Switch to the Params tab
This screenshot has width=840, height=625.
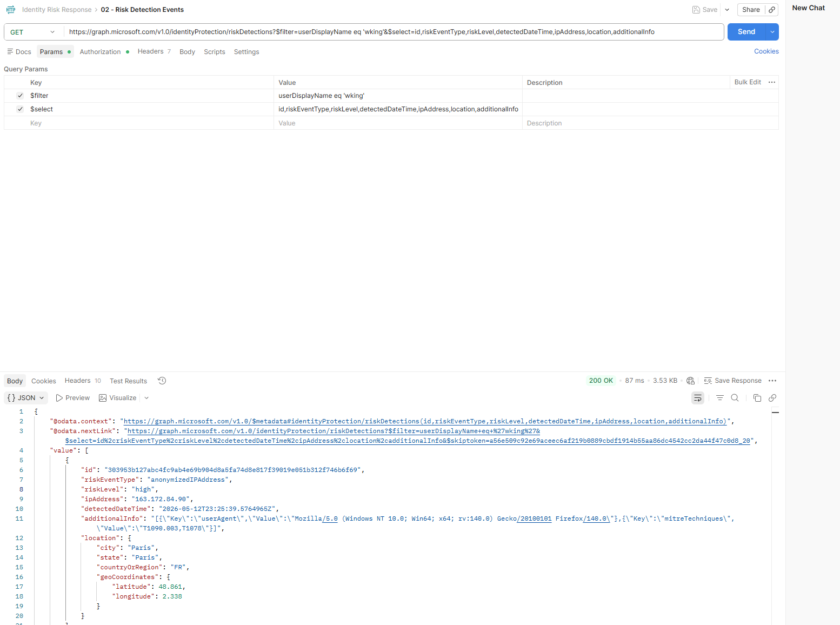point(55,52)
